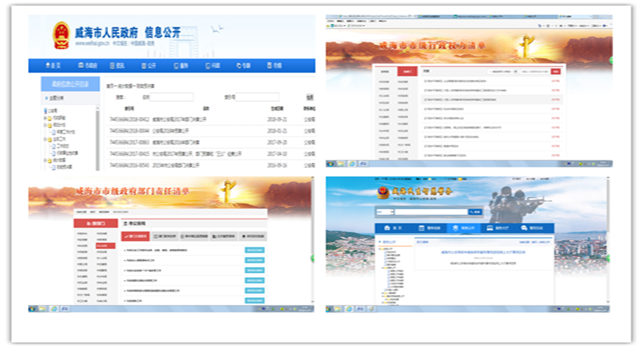Collapse the last folder in the government directory tree
This screenshot has width=644, height=348.
(x=45, y=160)
